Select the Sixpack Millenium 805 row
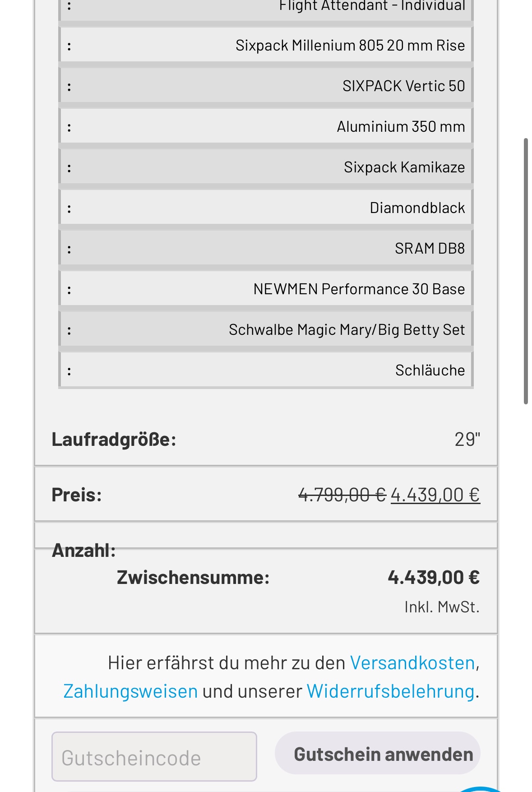This screenshot has width=532, height=792. coord(266,46)
